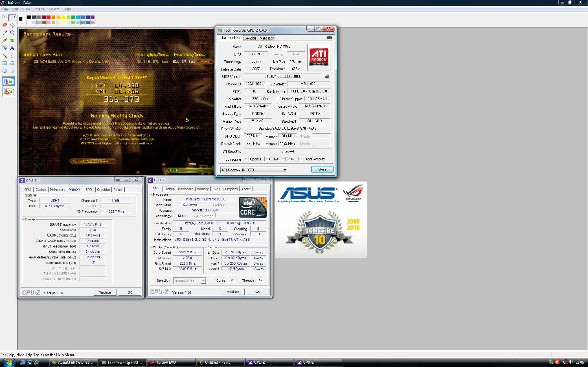Toggle the PhysX checkbox
Image resolution: width=588 pixels, height=367 pixels.
tap(283, 159)
